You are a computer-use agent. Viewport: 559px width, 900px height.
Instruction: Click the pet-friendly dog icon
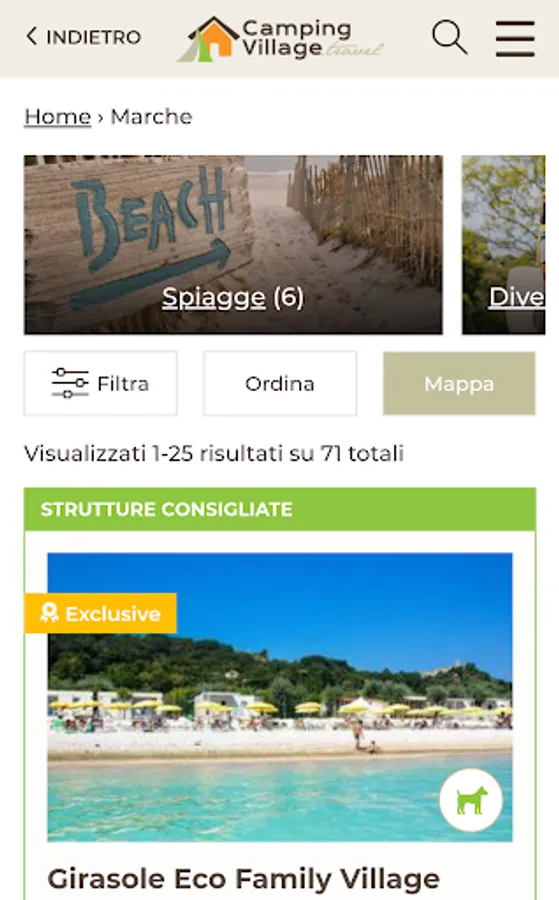click(x=471, y=800)
